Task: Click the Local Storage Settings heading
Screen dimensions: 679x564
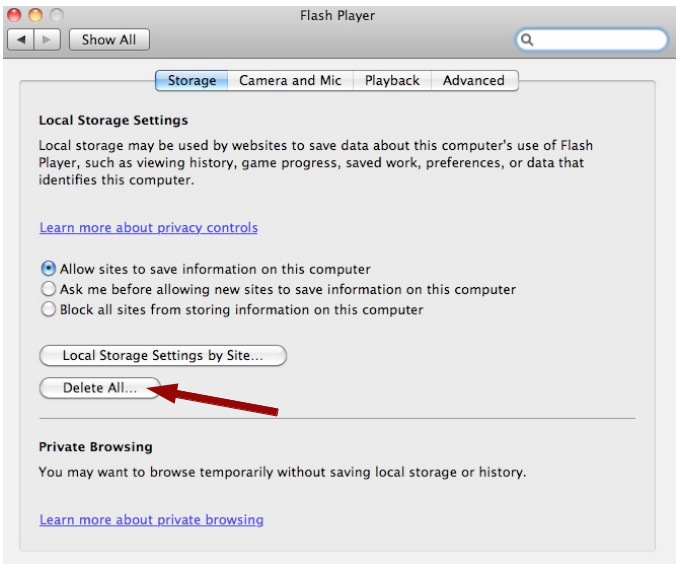Action: tap(113, 120)
